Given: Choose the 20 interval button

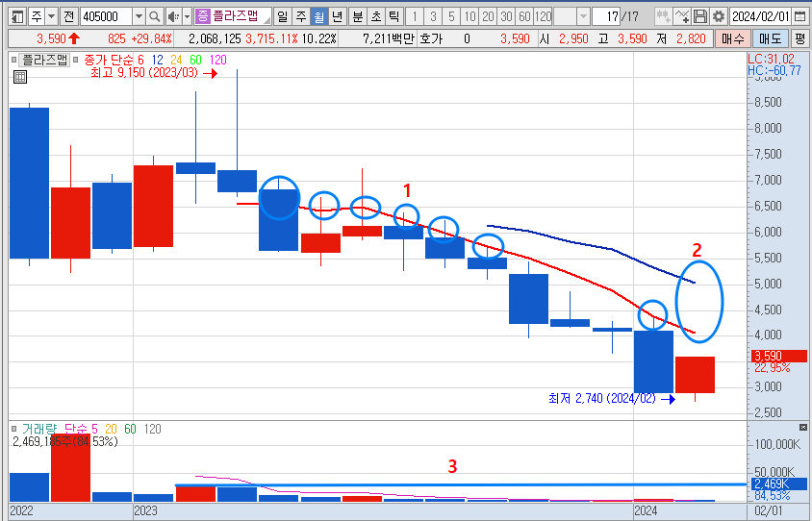Looking at the screenshot, I should 488,16.
